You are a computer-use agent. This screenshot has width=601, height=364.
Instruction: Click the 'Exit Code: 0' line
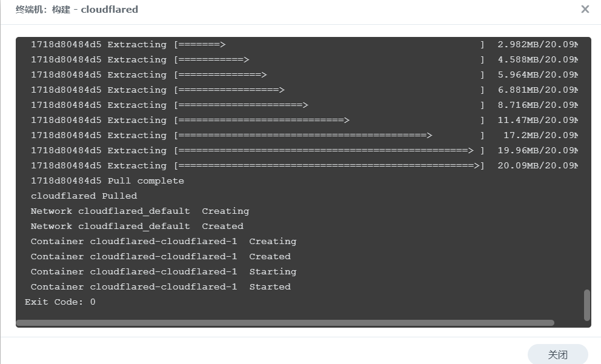pyautogui.click(x=60, y=302)
